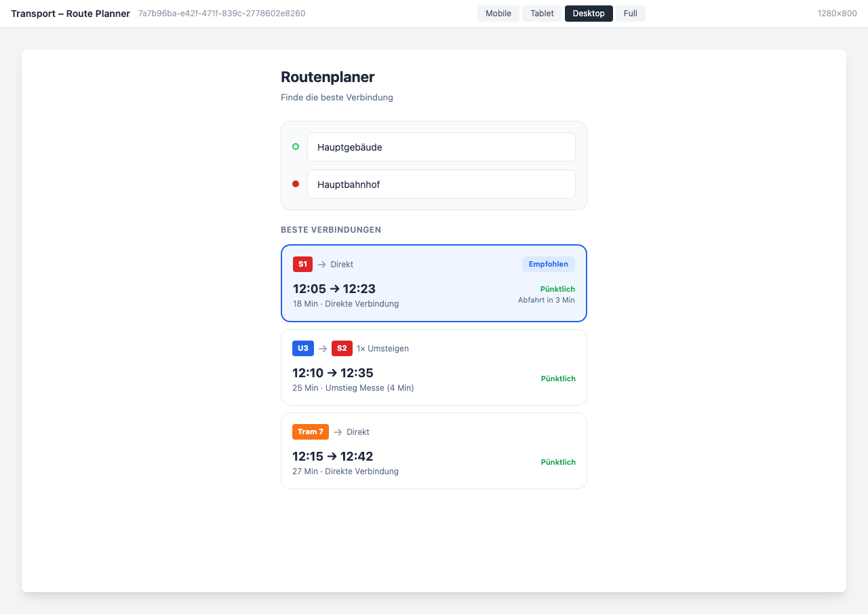This screenshot has width=868, height=614.
Task: Select the recommended 12:05 S1 connection card
Action: [x=433, y=283]
